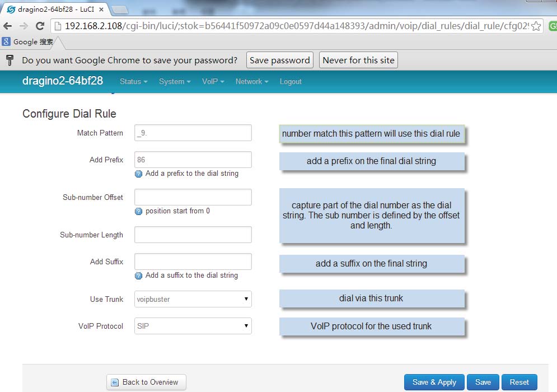This screenshot has height=392, width=557.
Task: Open the VoIP Protocol dropdown
Action: pos(193,326)
